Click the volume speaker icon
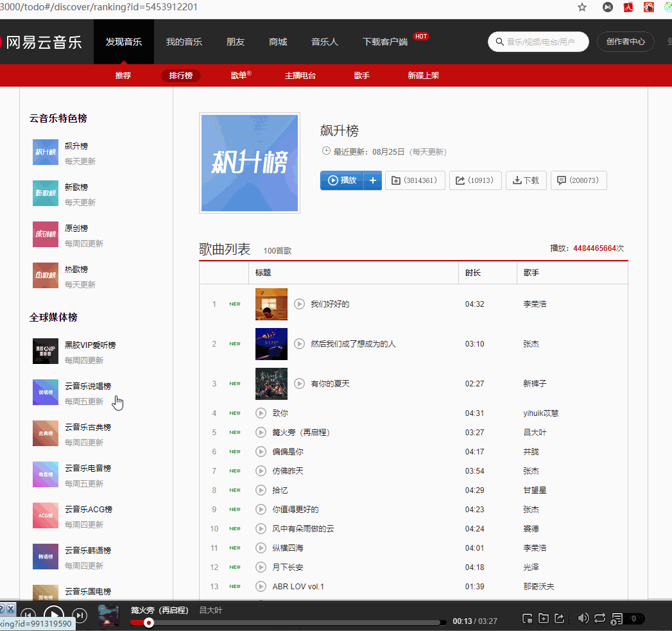The image size is (672, 631). (x=583, y=618)
